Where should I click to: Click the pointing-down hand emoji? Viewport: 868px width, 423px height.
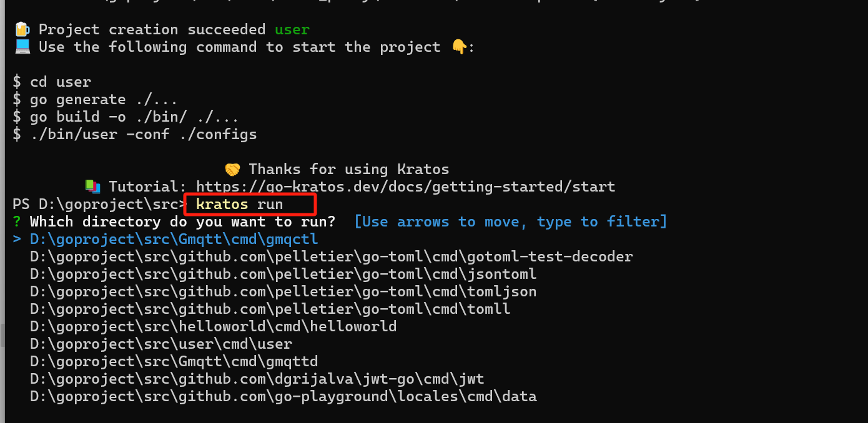point(459,47)
